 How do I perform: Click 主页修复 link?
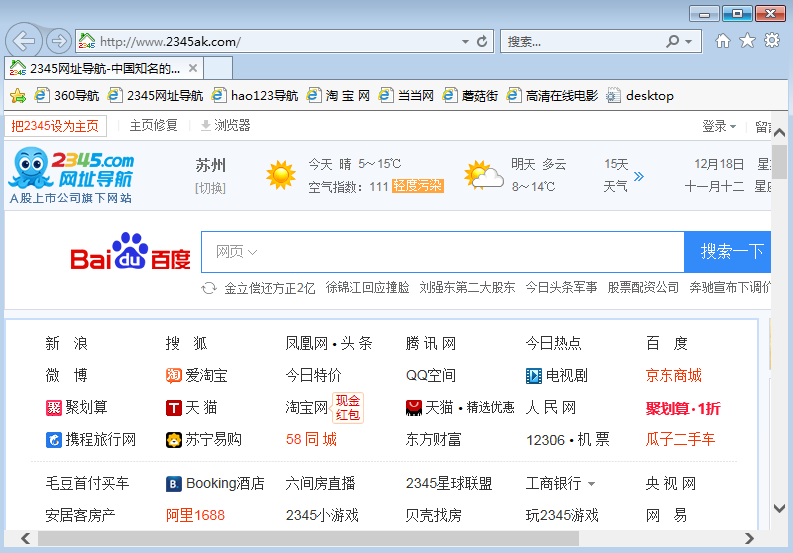pyautogui.click(x=153, y=125)
